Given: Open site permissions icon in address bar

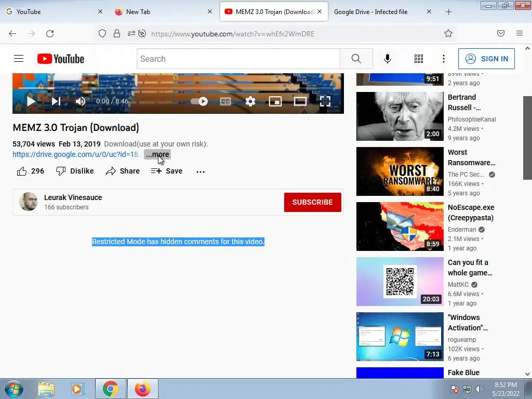Looking at the screenshot, I should [131, 33].
